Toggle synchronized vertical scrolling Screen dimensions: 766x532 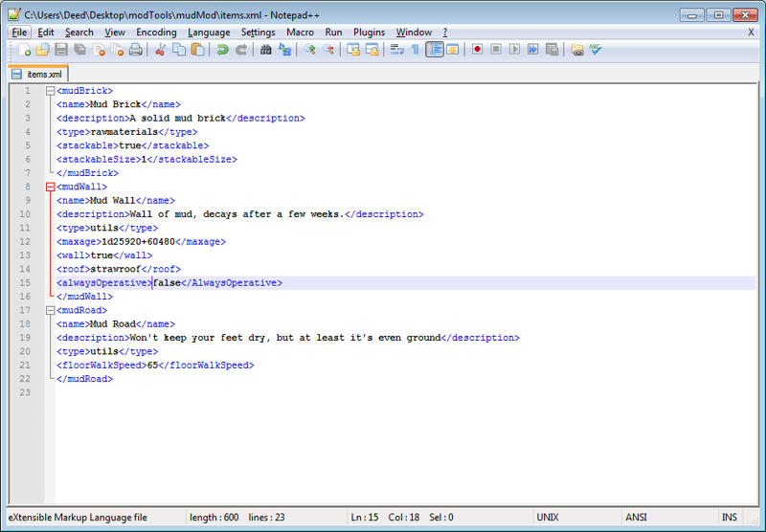click(x=353, y=50)
